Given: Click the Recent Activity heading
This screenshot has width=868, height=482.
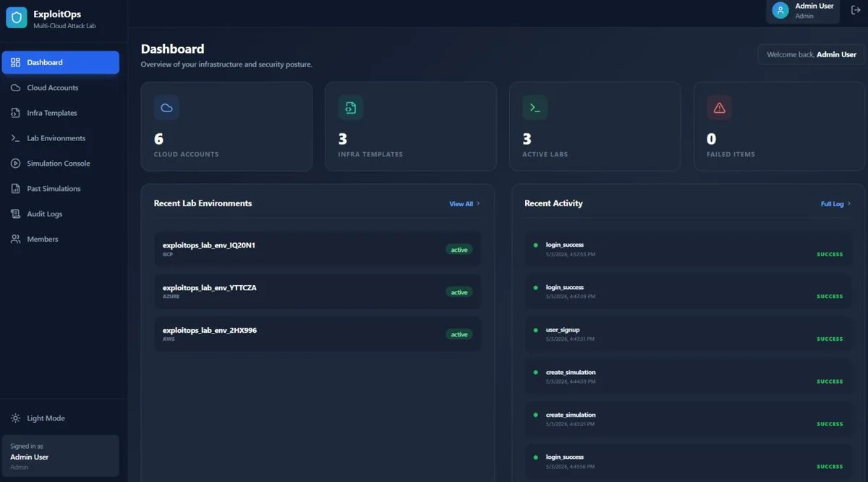Looking at the screenshot, I should click(x=553, y=203).
